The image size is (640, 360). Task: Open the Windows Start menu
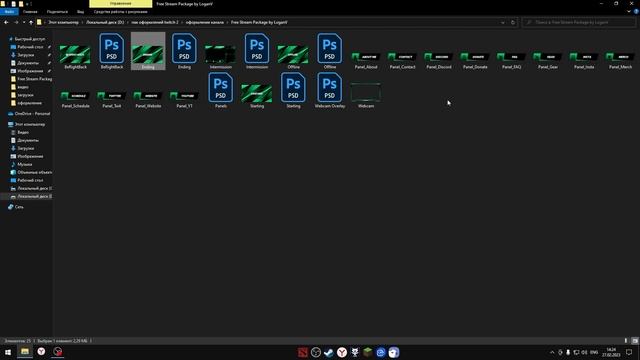pyautogui.click(x=8, y=352)
